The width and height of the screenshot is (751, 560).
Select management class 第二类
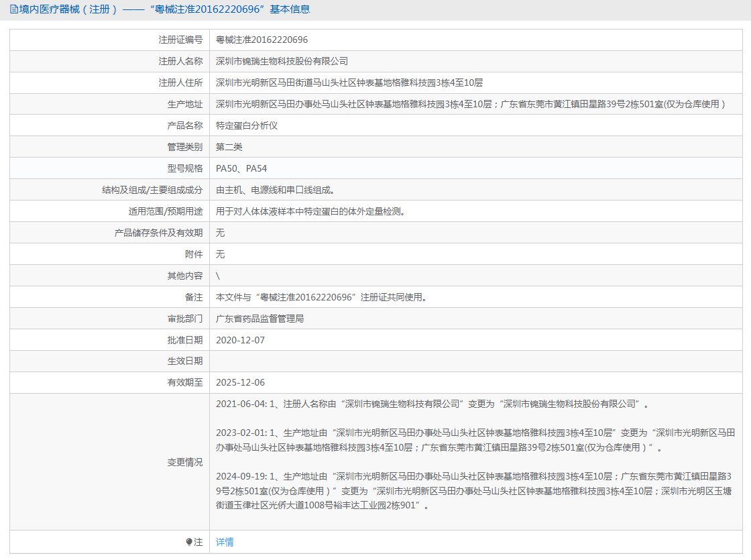point(229,147)
